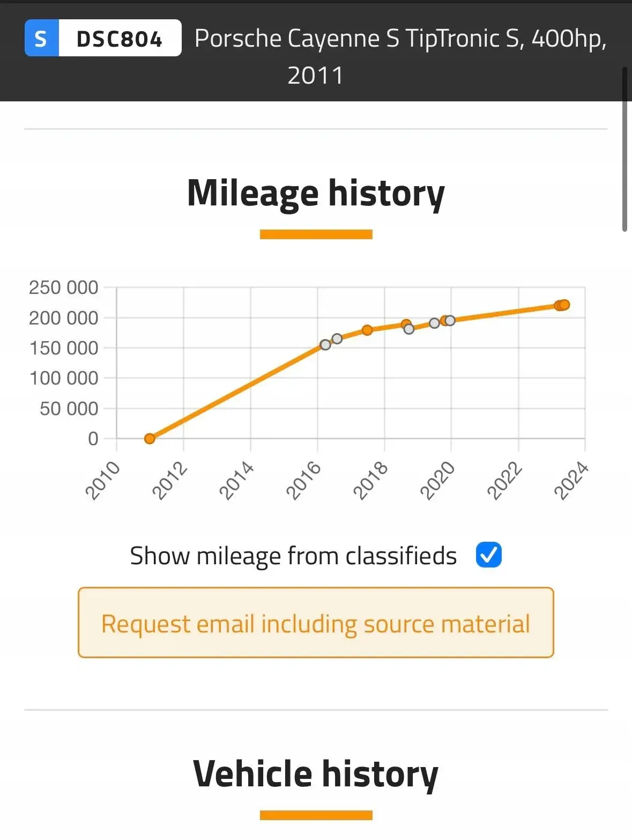This screenshot has height=840, width=632.
Task: Click the Vehicle history heading
Action: (316, 774)
